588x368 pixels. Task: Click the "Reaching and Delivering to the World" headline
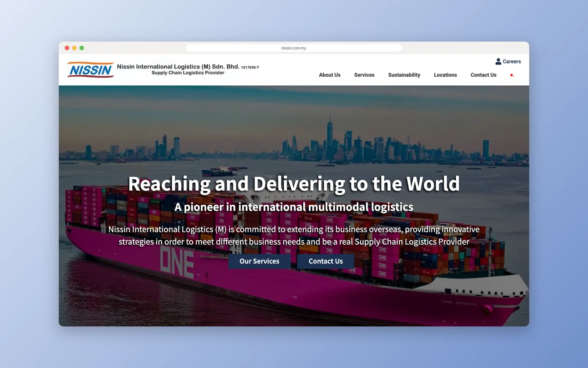(294, 184)
